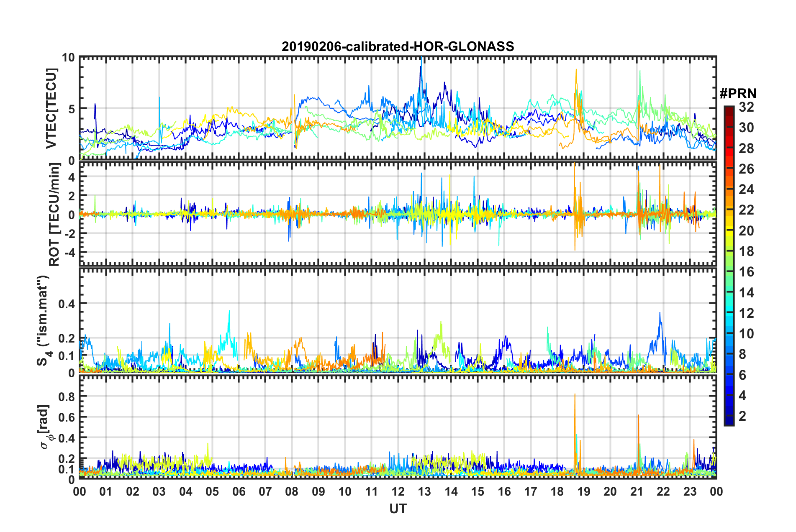Click the "17" UT axis tick label
The image size is (796, 532).
pos(531,491)
